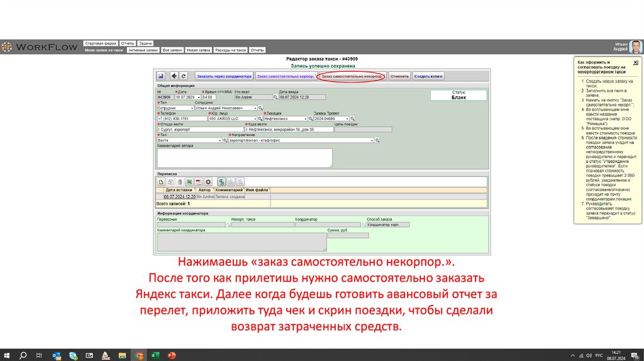Expand the Вахта type dropdown
644x361 pixels.
coord(220,140)
